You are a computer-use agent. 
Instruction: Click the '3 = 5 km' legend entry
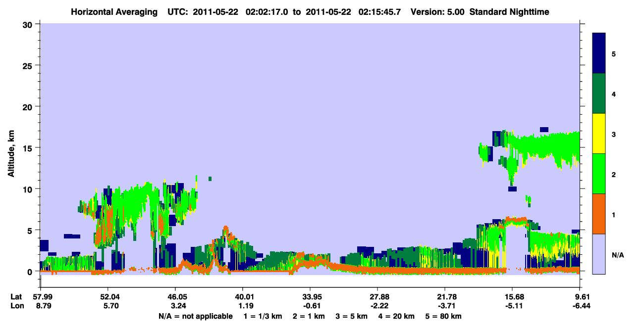[352, 316]
